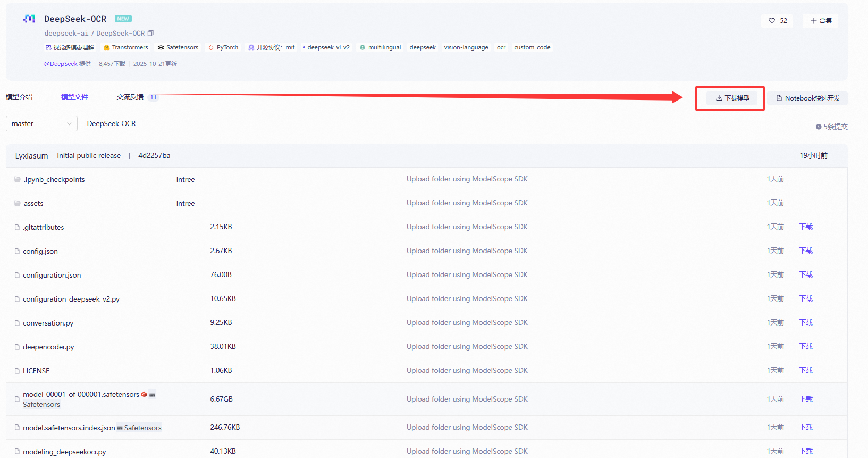Copy model path using copy icon
This screenshot has width=868, height=458.
coord(150,33)
